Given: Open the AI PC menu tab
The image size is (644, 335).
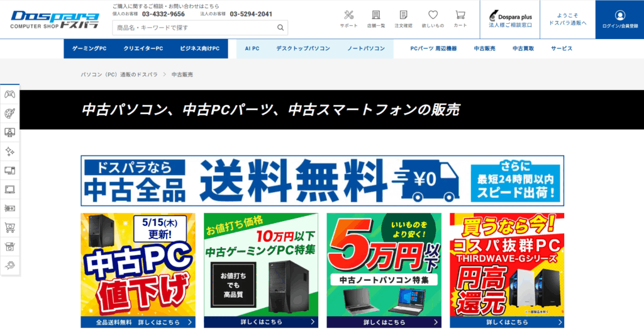Looking at the screenshot, I should [252, 48].
